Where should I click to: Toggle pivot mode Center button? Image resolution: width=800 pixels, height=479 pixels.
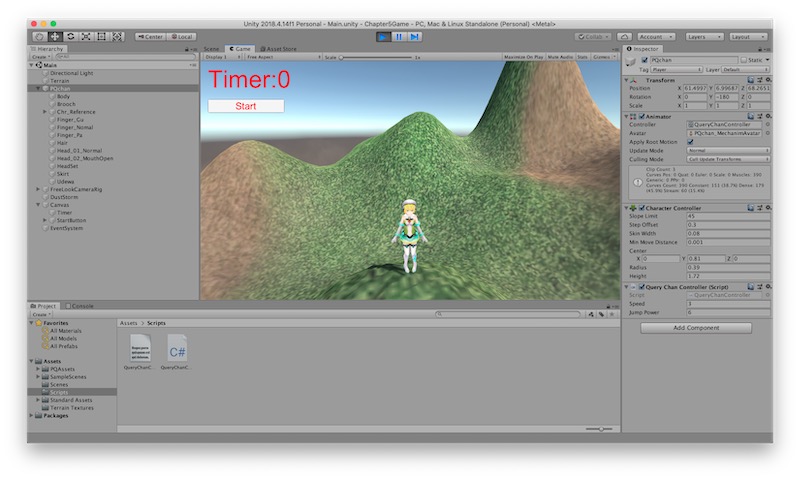[x=150, y=37]
